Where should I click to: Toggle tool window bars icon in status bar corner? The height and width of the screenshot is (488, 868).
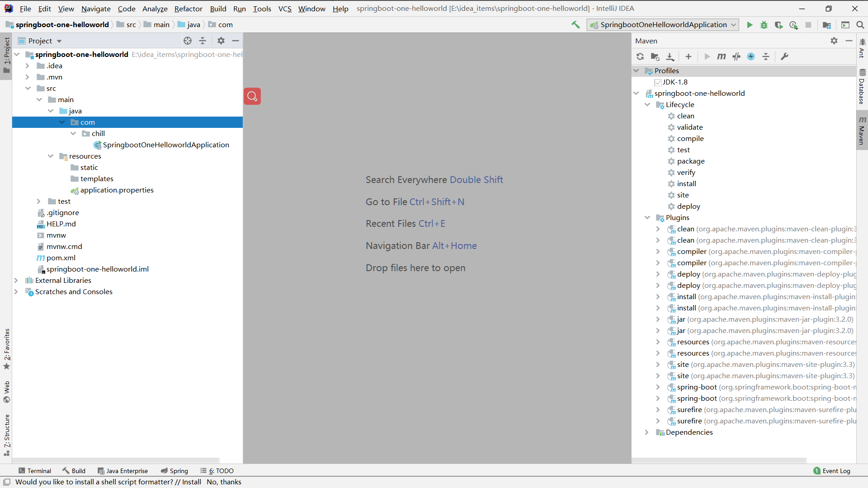tap(7, 482)
